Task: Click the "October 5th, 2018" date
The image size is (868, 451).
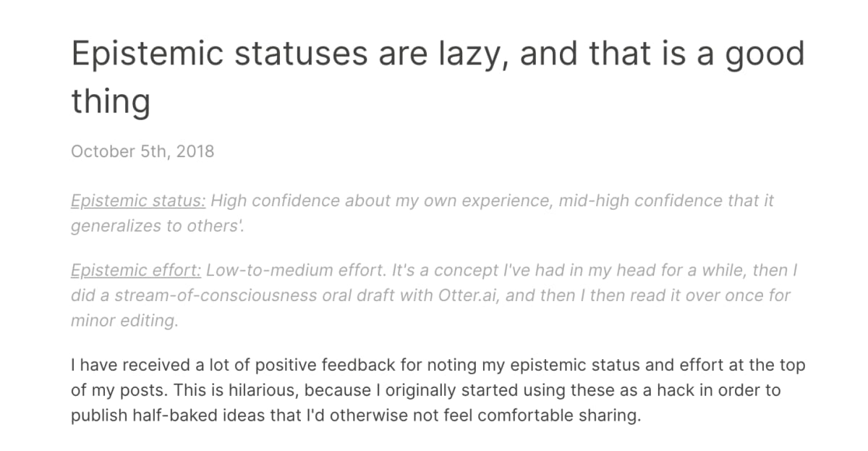Action: pos(142,152)
